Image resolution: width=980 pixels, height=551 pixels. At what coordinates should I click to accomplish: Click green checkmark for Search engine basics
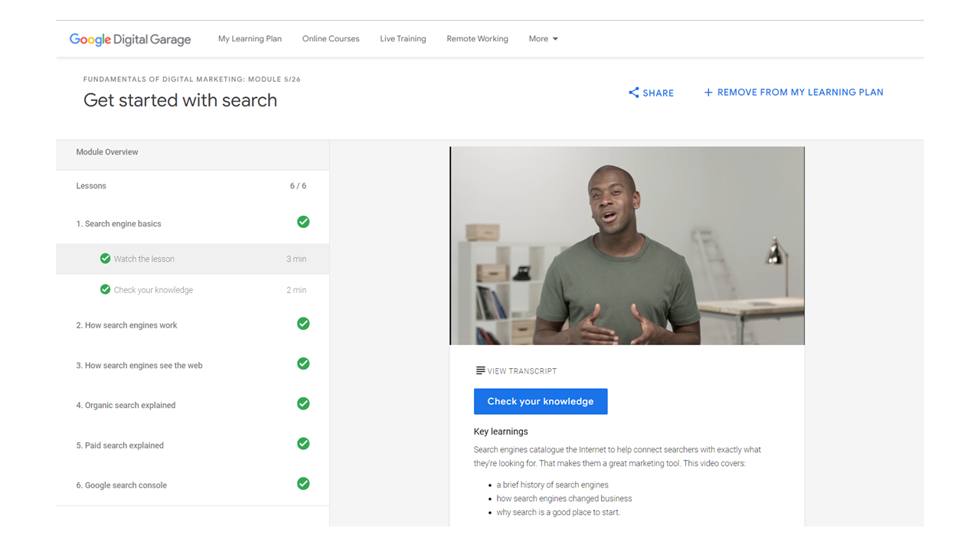[x=303, y=222]
